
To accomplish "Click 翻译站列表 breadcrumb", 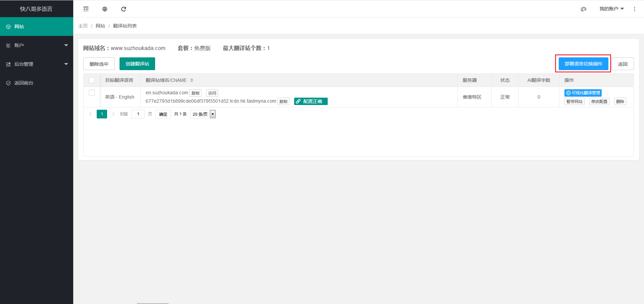I will (125, 26).
